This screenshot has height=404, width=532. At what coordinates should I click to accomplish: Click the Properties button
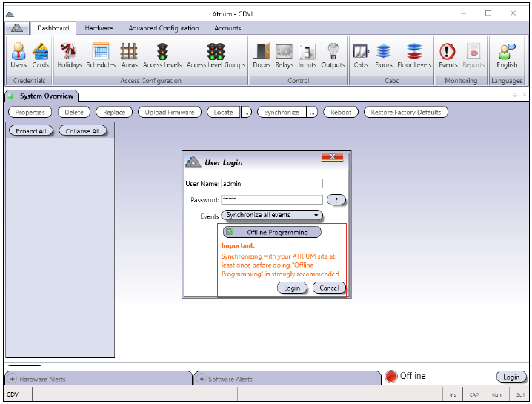coord(30,113)
